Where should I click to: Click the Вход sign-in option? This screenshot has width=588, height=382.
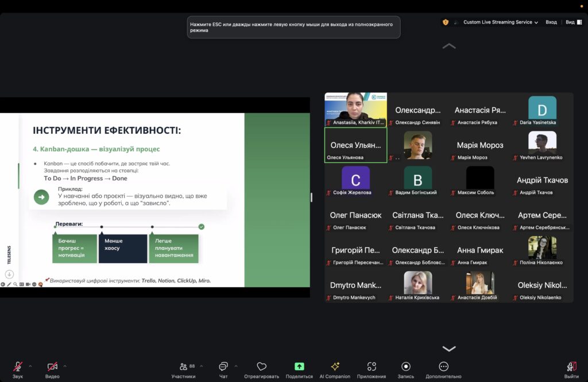coord(551,22)
